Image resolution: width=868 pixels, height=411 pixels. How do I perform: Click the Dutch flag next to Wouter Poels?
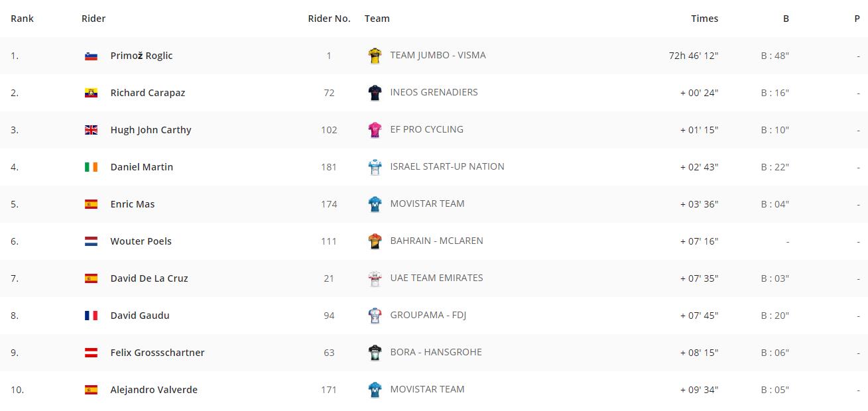coord(92,241)
